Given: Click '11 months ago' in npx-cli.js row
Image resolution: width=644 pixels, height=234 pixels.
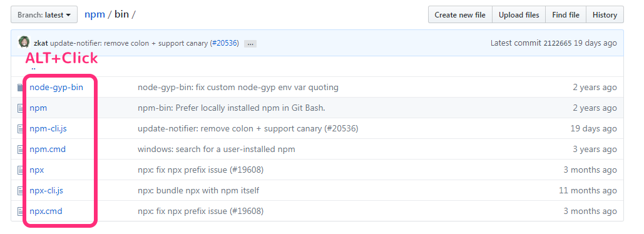Looking at the screenshot, I should 588,190.
